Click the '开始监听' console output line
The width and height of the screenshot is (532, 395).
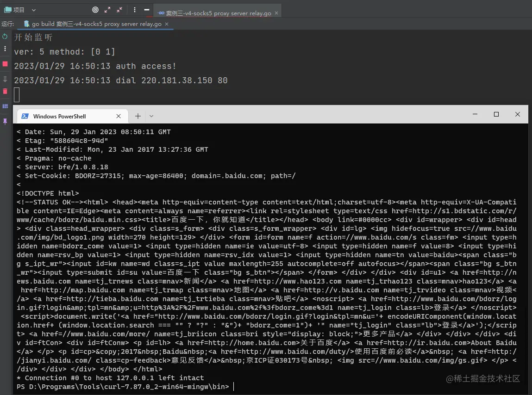(x=33, y=37)
